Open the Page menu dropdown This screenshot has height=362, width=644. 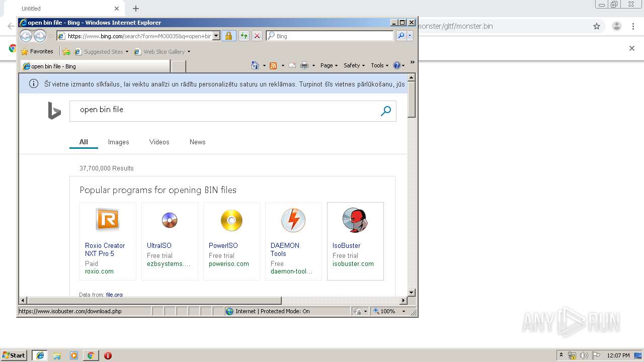(329, 65)
